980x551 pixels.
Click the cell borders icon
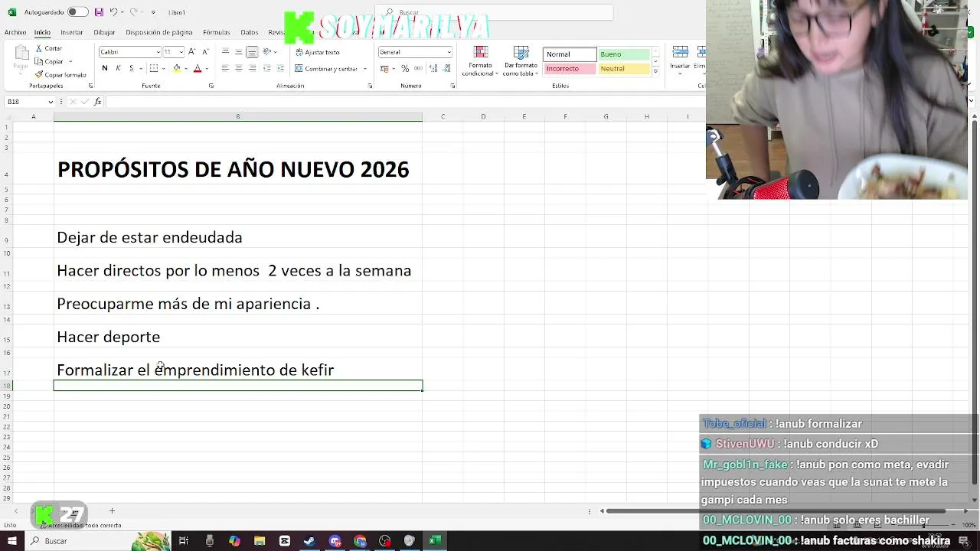click(x=154, y=68)
